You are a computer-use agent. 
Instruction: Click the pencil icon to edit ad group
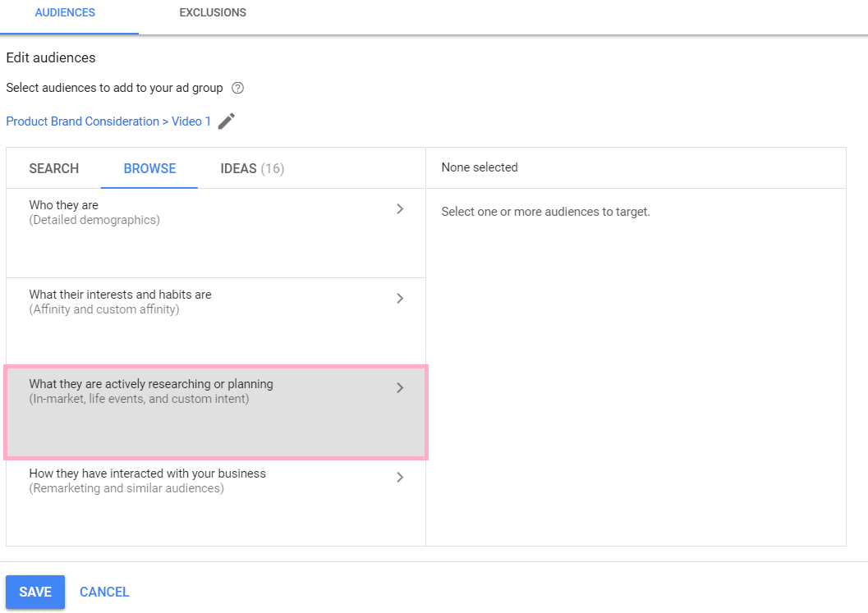coord(226,121)
